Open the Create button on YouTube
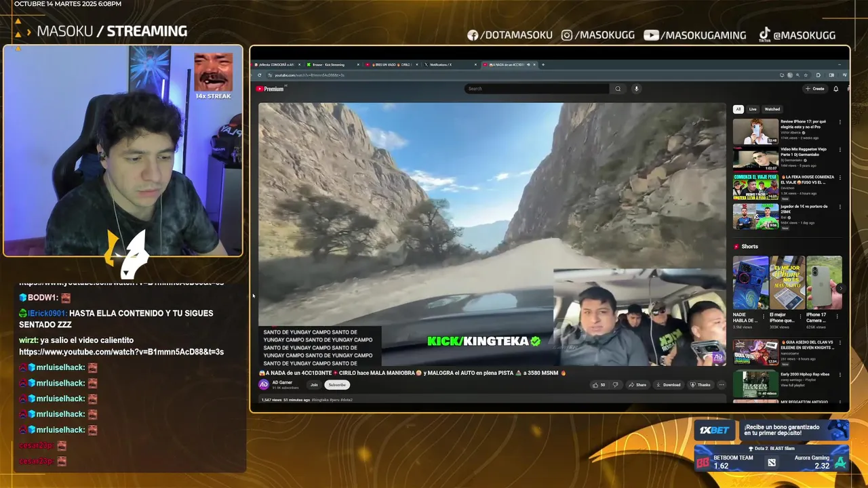 (x=815, y=89)
